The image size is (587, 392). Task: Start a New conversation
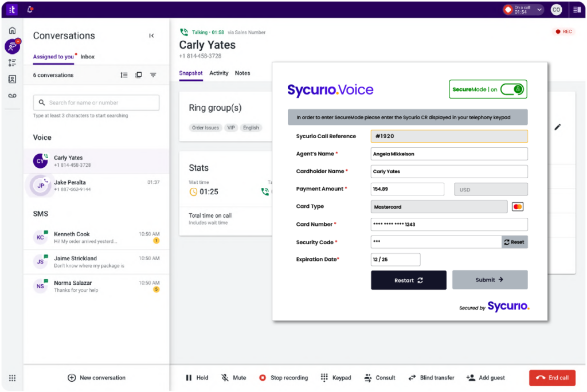(x=96, y=378)
